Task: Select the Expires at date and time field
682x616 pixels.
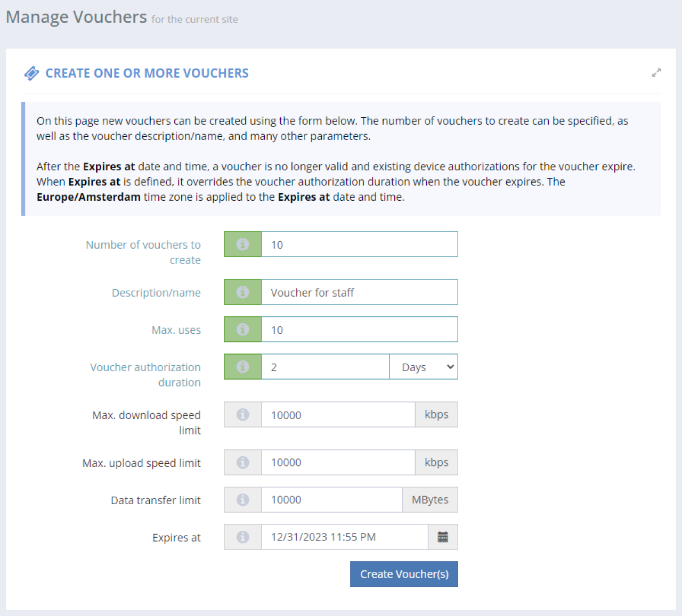Action: pos(344,537)
